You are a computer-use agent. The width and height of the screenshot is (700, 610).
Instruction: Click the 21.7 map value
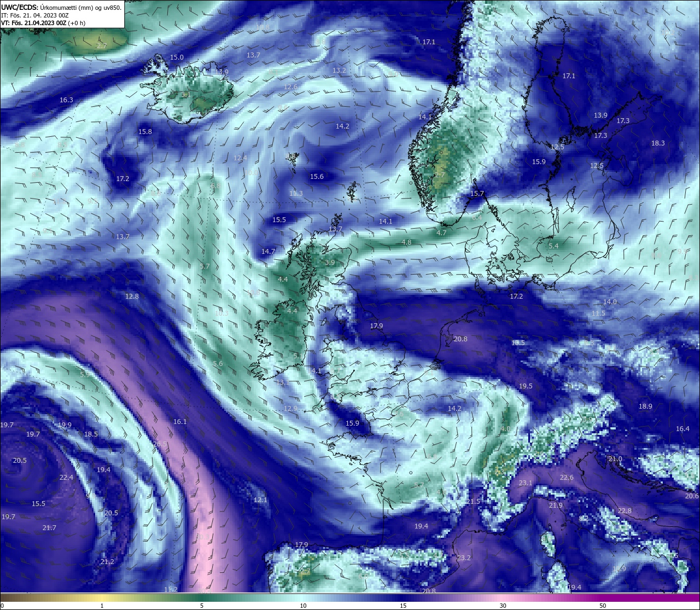tap(49, 528)
